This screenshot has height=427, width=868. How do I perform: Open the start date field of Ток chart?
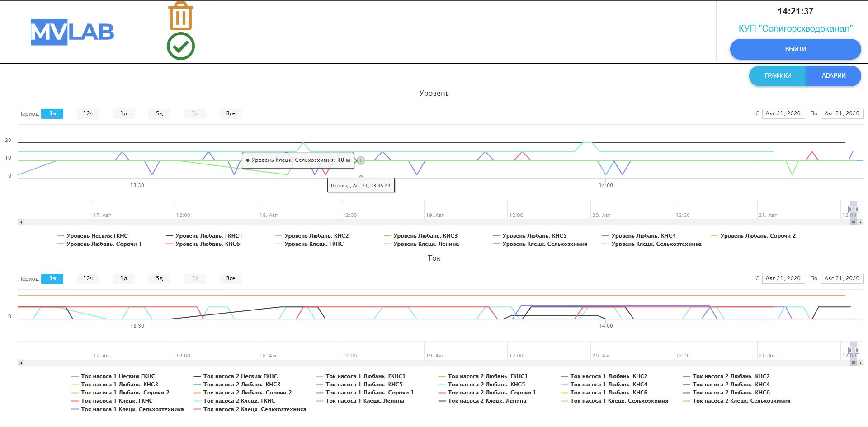[783, 278]
